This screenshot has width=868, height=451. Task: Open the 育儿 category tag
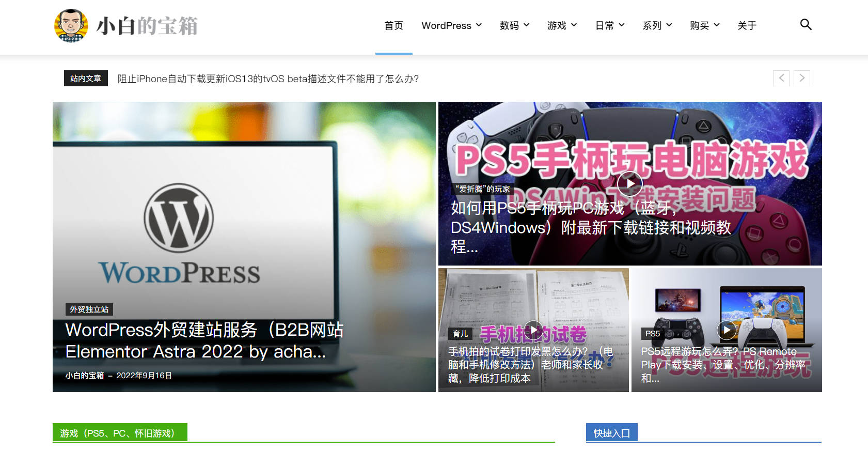(460, 334)
